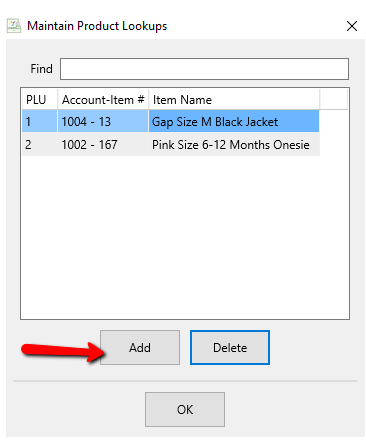Sort by Account-Item # column header
The image size is (366, 440).
tap(103, 99)
